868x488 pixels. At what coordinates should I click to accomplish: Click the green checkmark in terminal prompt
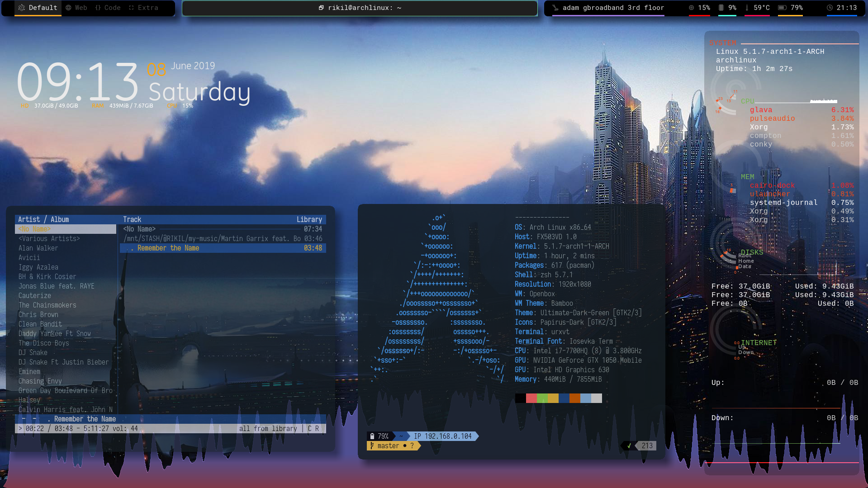click(629, 445)
